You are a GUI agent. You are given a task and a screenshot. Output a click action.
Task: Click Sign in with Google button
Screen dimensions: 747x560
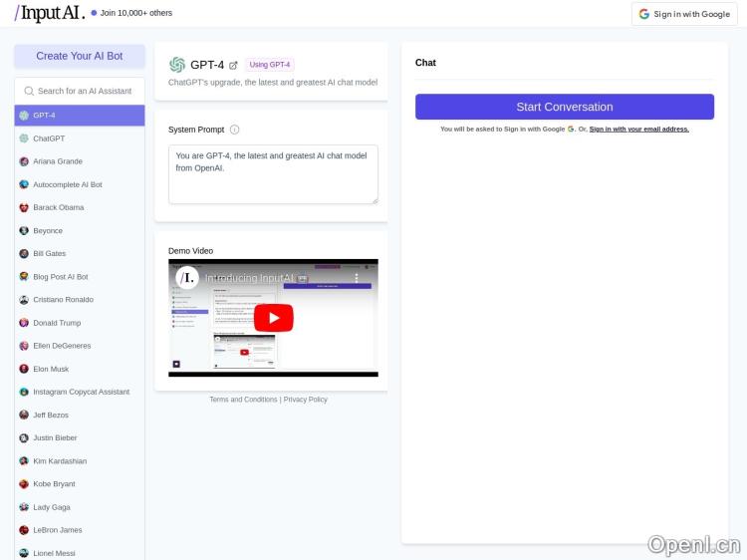(684, 14)
